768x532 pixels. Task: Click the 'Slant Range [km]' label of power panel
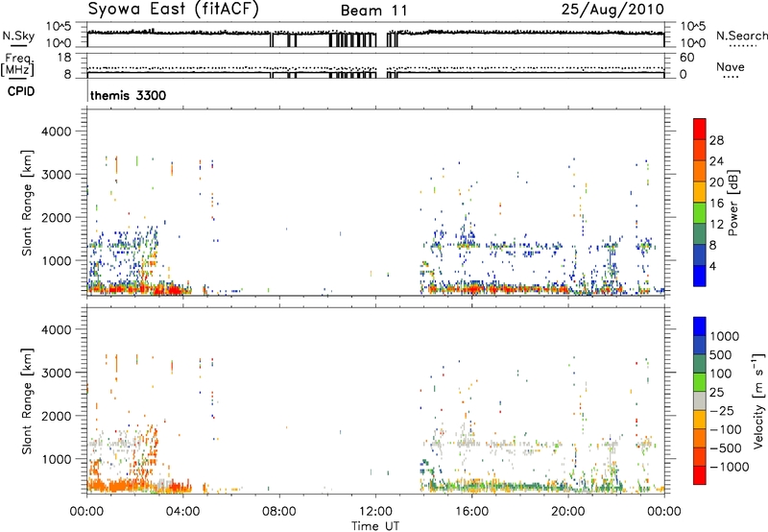click(x=27, y=203)
